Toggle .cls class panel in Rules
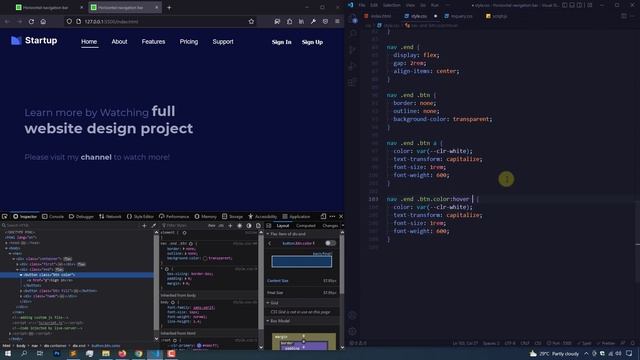 click(221, 225)
